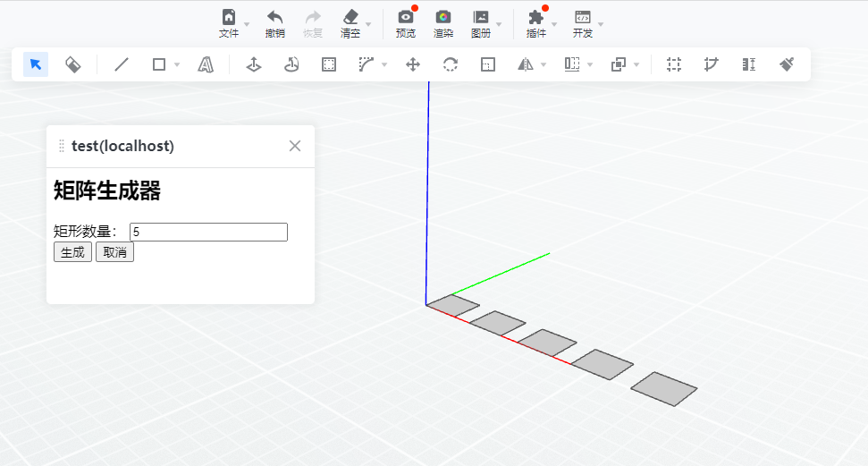Expand the 插件 dropdown arrow
The width and height of the screenshot is (868, 466).
pos(554,24)
